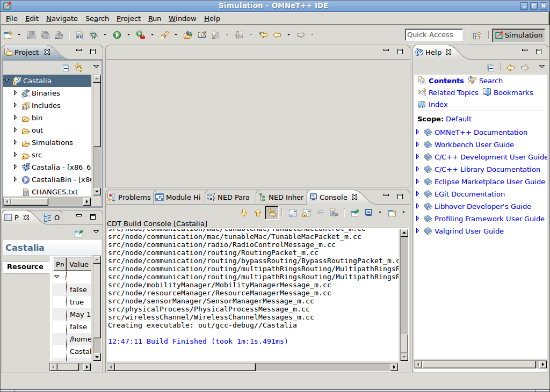Image resolution: width=550 pixels, height=392 pixels.
Task: Open dropdown arrow next to New icon
Action: point(19,35)
